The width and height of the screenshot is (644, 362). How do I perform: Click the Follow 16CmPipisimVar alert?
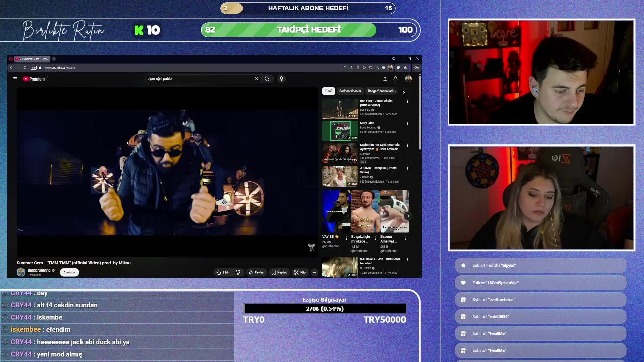[x=541, y=283]
